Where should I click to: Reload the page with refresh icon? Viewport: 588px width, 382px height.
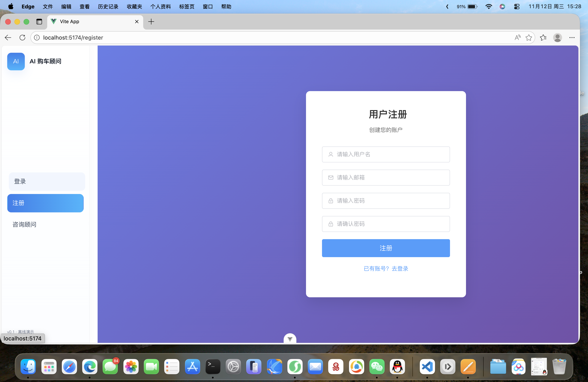coord(22,38)
